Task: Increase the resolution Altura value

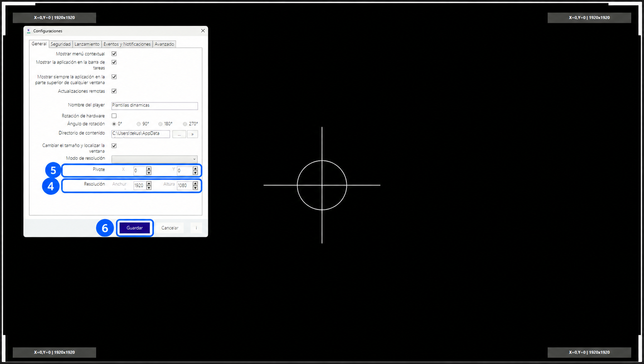Action: point(195,183)
